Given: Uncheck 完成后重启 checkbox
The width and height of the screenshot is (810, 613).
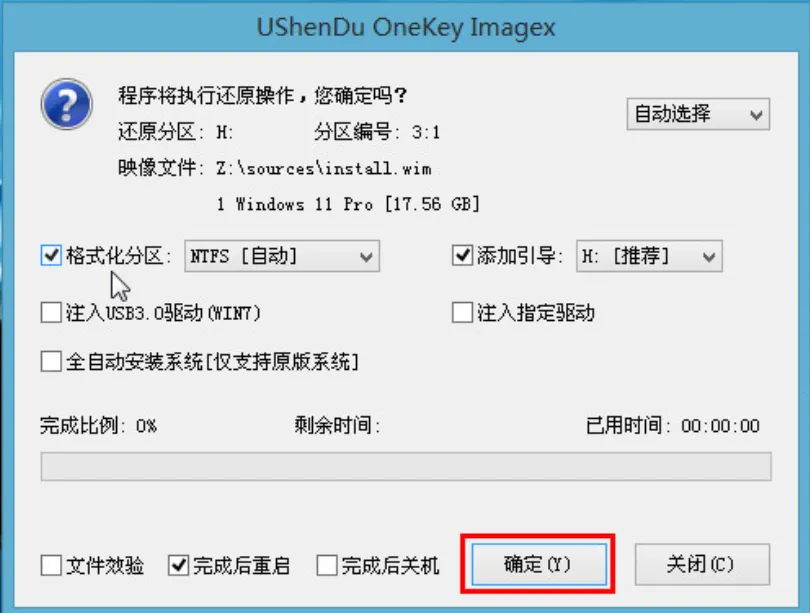Looking at the screenshot, I should [178, 565].
